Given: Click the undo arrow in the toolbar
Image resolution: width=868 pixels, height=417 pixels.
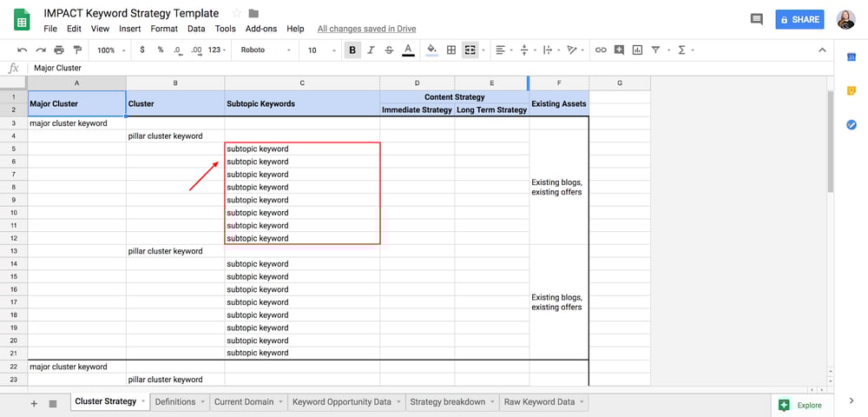Looking at the screenshot, I should 22,50.
